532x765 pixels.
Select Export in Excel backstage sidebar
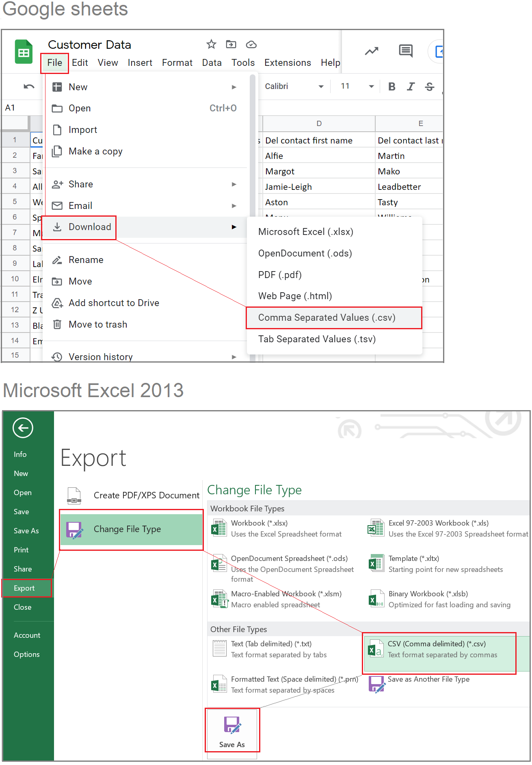click(27, 588)
